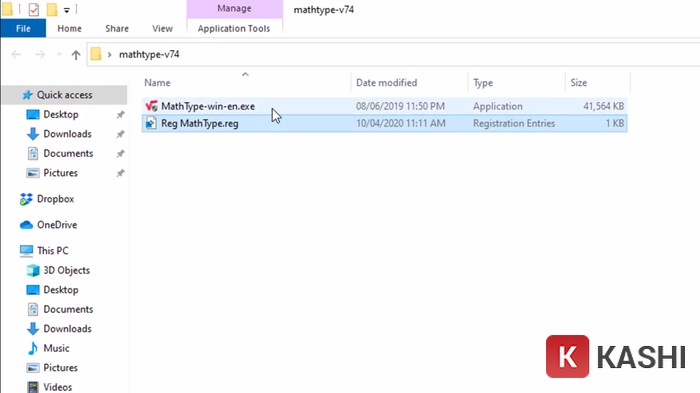The image size is (700, 393).
Task: Select the Videos label in sidebar
Action: coord(58,387)
